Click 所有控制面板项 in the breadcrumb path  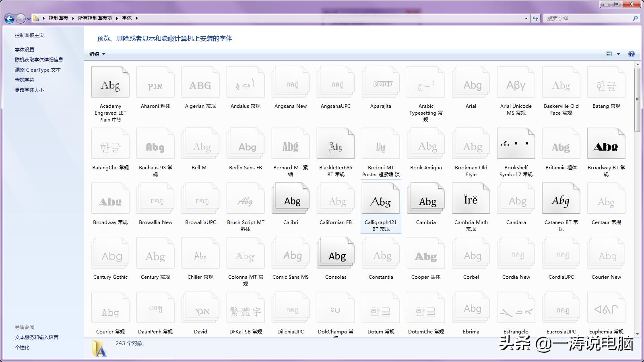tap(95, 18)
